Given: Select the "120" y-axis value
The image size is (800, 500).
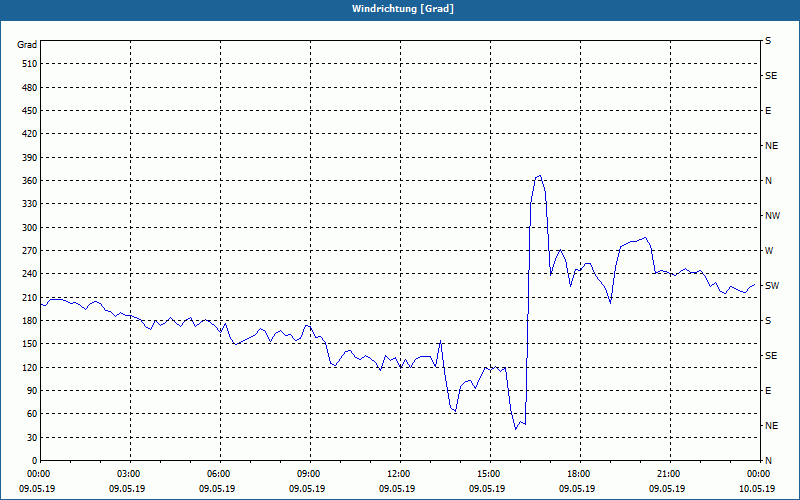Looking at the screenshot, I should [30, 368].
